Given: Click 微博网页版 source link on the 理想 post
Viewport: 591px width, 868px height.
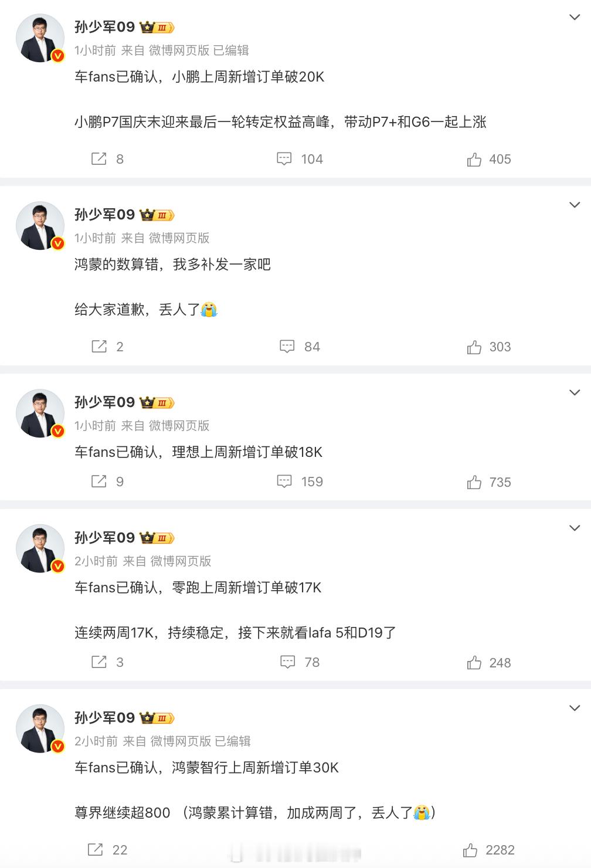Looking at the screenshot, I should click(x=179, y=426).
